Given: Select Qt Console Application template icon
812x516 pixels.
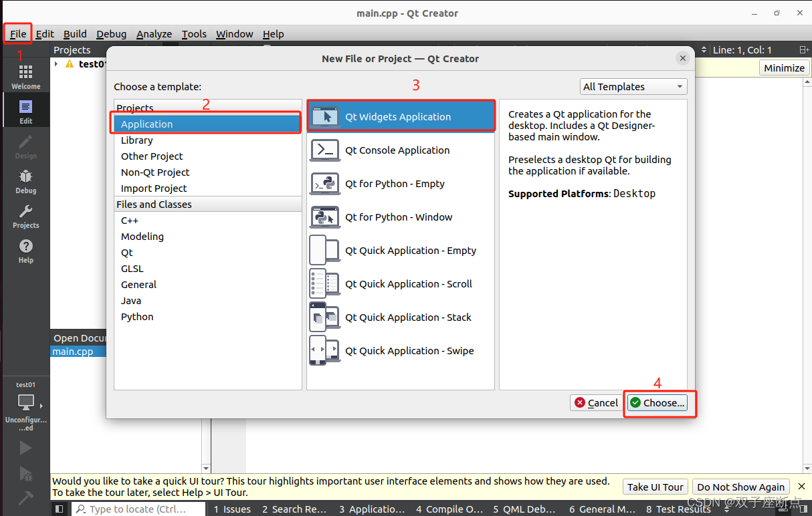Looking at the screenshot, I should [x=325, y=150].
